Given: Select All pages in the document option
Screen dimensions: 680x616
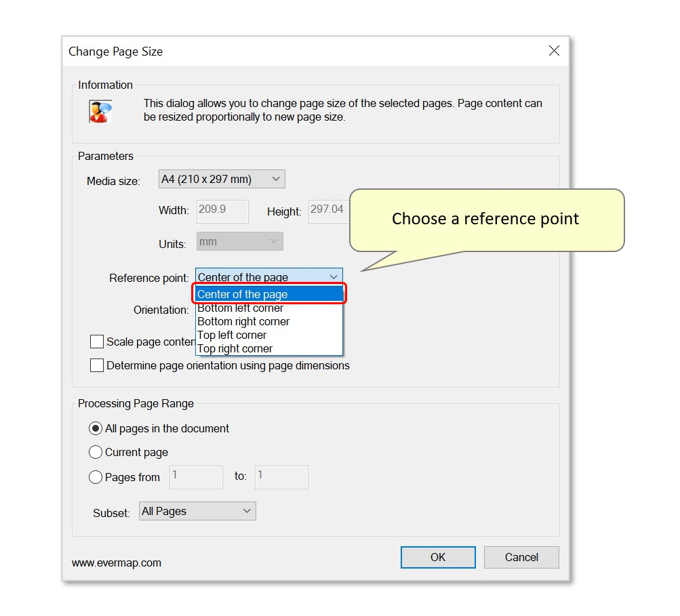Looking at the screenshot, I should coord(95,428).
